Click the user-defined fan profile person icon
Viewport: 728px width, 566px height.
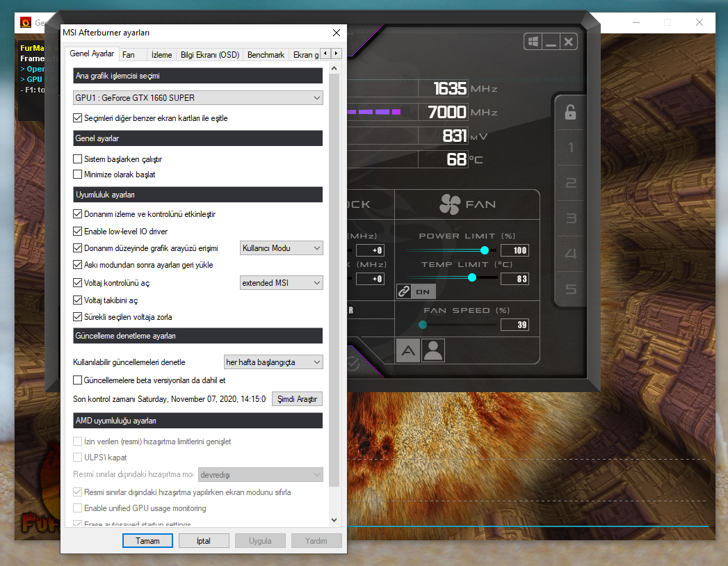(x=433, y=350)
